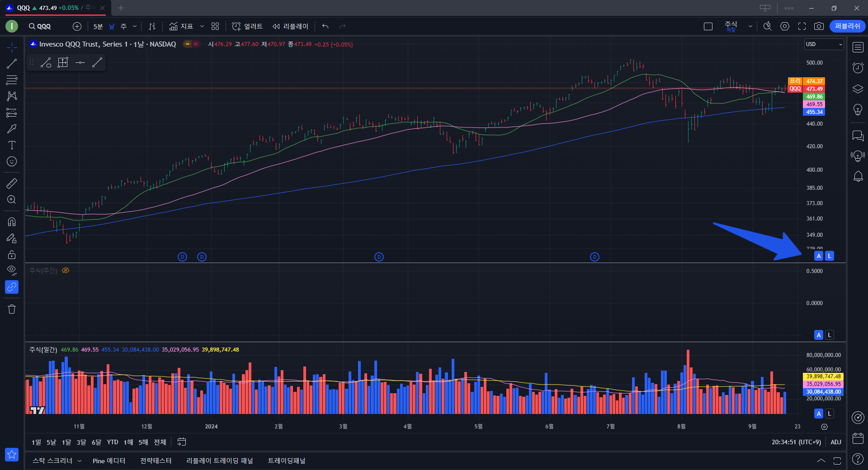Undo the last chart action
868x470 pixels.
325,26
